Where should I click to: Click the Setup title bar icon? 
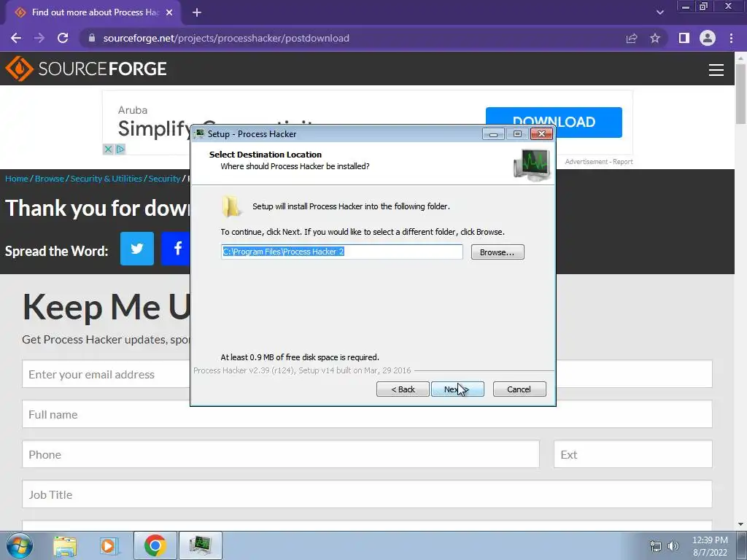(200, 134)
